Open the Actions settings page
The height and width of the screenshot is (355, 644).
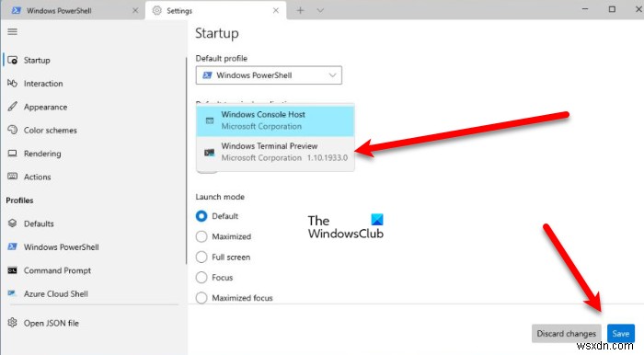pyautogui.click(x=94, y=177)
